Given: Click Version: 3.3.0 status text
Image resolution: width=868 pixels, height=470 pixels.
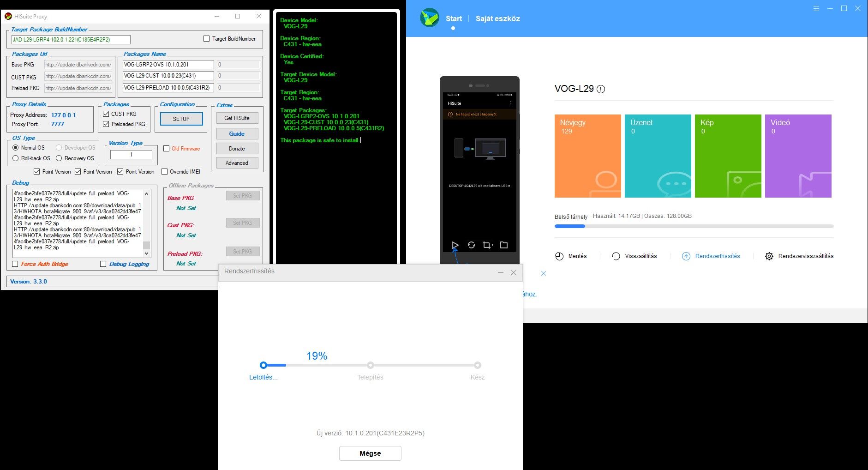Looking at the screenshot, I should click(29, 282).
